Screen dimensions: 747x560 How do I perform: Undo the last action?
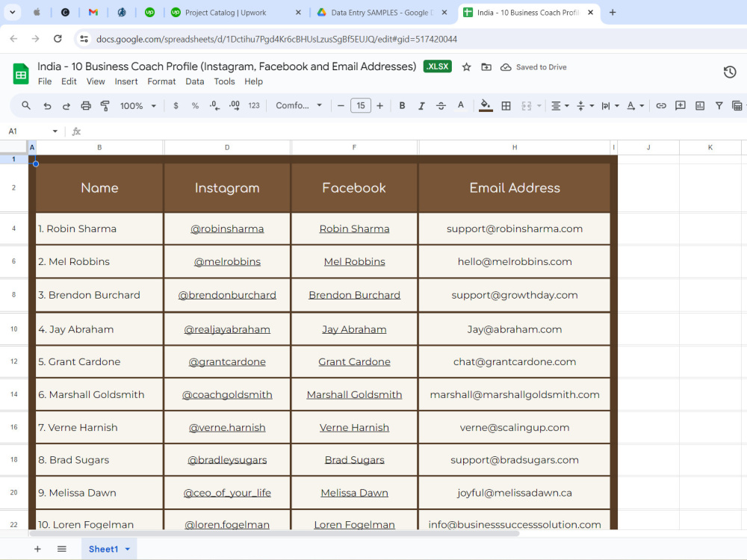(x=46, y=106)
